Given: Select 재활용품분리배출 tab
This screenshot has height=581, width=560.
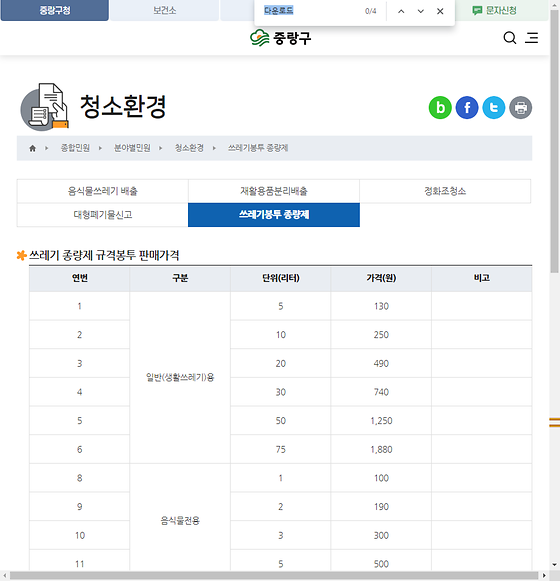Looking at the screenshot, I should [274, 191].
